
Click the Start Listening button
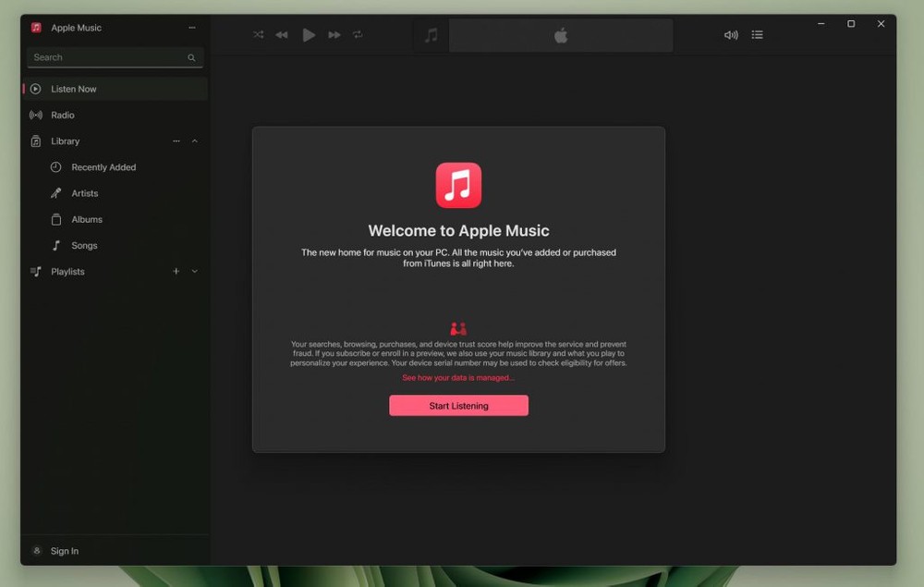pyautogui.click(x=458, y=406)
